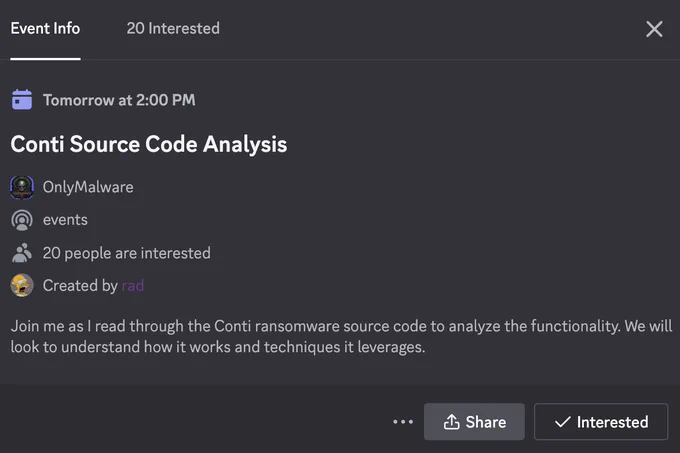Screen dimensions: 680x453
Task: Click rad's profile avatar
Action: coord(22,285)
